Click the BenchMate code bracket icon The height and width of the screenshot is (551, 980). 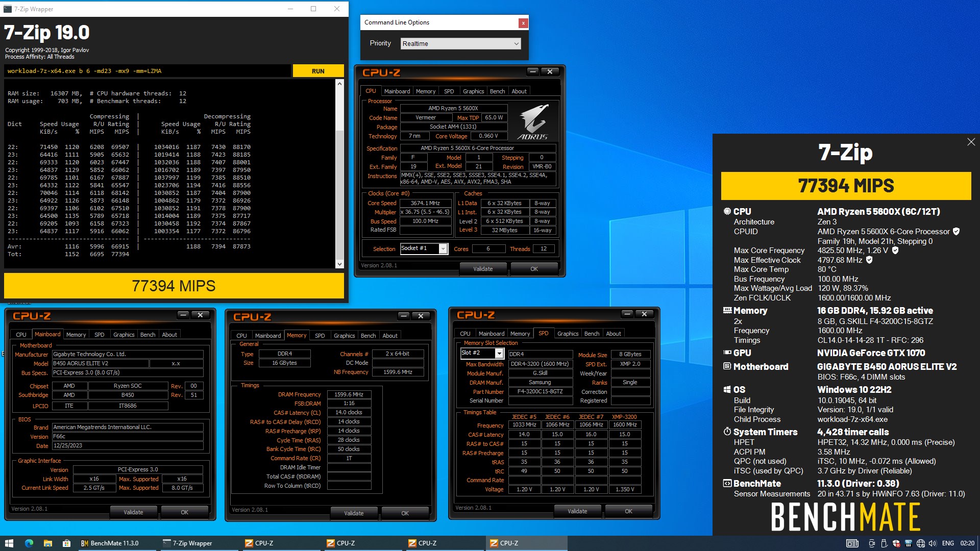(727, 483)
